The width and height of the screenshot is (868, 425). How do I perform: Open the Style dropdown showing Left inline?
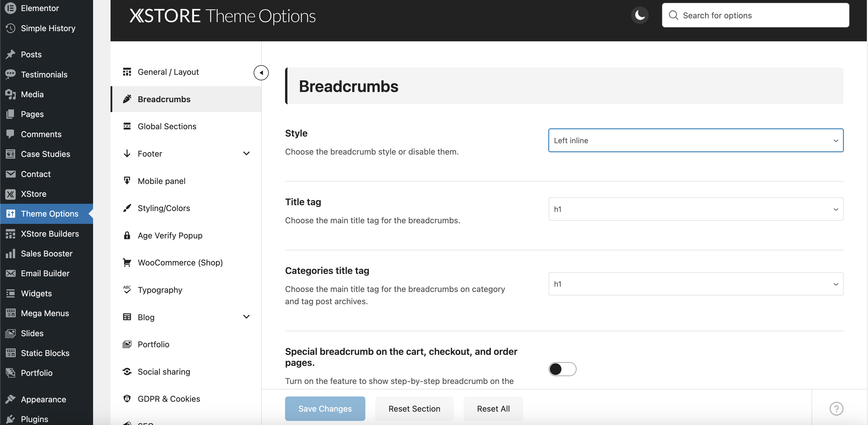pyautogui.click(x=696, y=140)
